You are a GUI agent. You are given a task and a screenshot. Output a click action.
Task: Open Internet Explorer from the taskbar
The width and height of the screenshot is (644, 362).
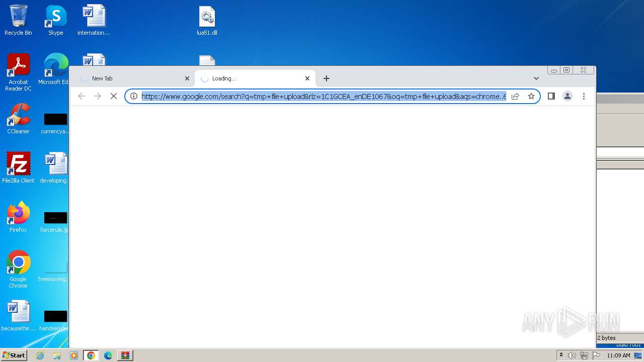click(40, 355)
